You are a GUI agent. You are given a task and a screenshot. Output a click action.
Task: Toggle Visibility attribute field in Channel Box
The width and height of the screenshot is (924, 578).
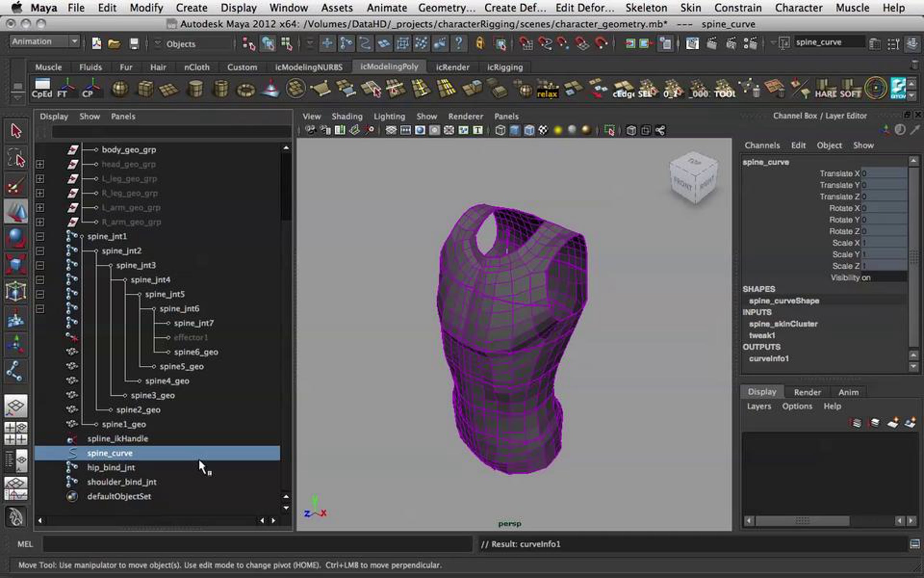coord(883,278)
